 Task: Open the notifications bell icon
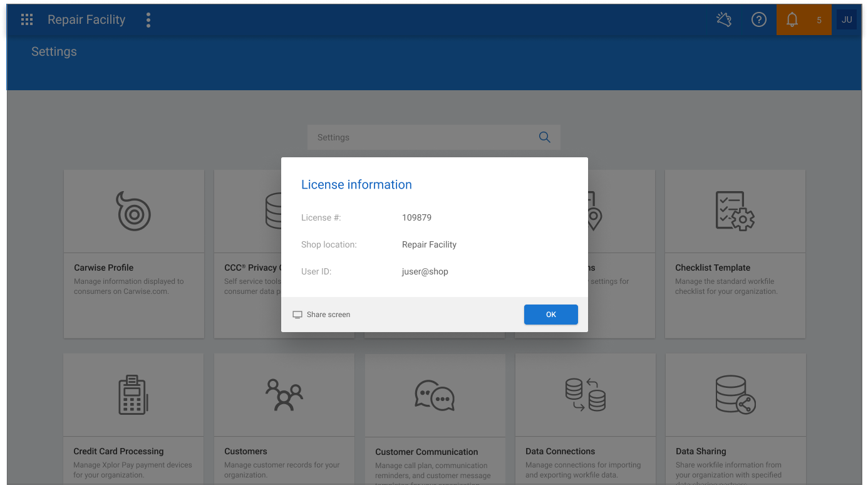[792, 20]
